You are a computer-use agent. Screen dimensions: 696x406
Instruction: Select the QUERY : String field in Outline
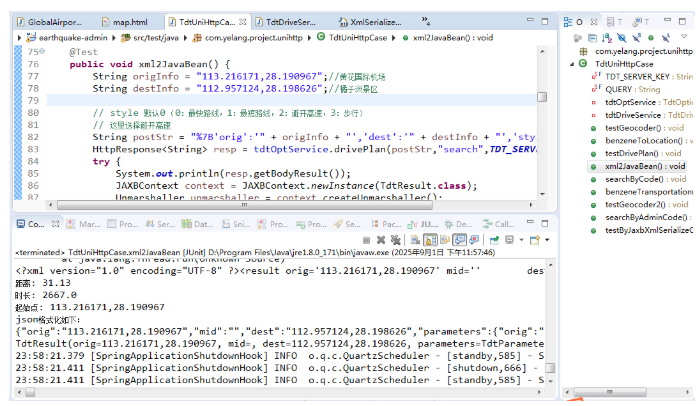(626, 90)
